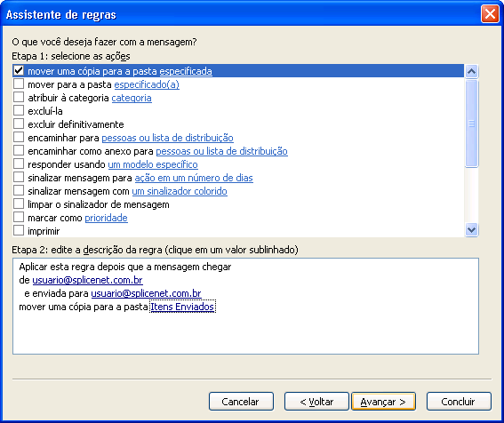Enable the 'excluir definitivamente' checkbox
504x423 pixels.
[19, 124]
